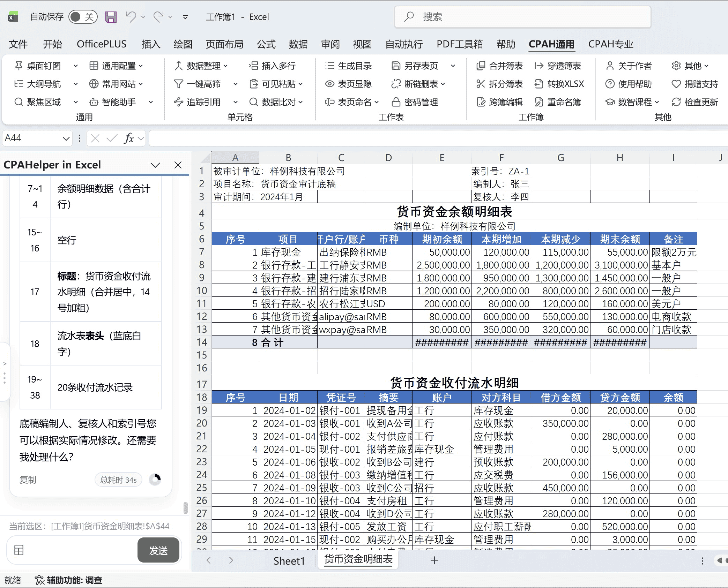Click the 拆分簿表 scissors tool
728x588 pixels.
click(x=500, y=84)
